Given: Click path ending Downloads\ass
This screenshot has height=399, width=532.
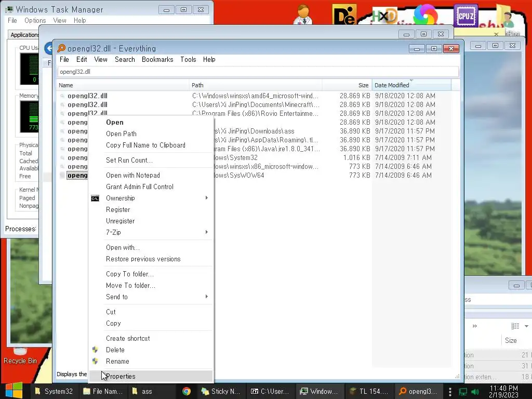Looking at the screenshot, I should pos(255,131).
